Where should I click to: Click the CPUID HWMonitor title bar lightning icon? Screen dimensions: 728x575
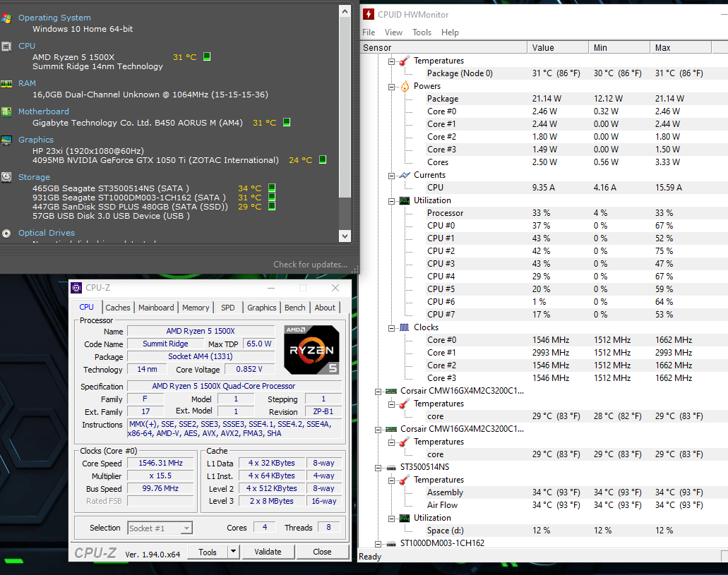coord(369,14)
